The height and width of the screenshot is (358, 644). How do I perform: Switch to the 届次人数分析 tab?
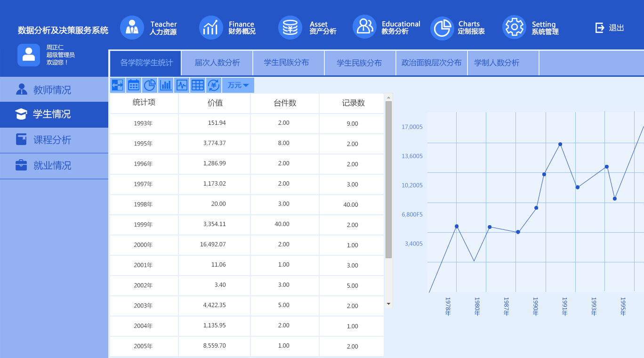click(x=217, y=63)
